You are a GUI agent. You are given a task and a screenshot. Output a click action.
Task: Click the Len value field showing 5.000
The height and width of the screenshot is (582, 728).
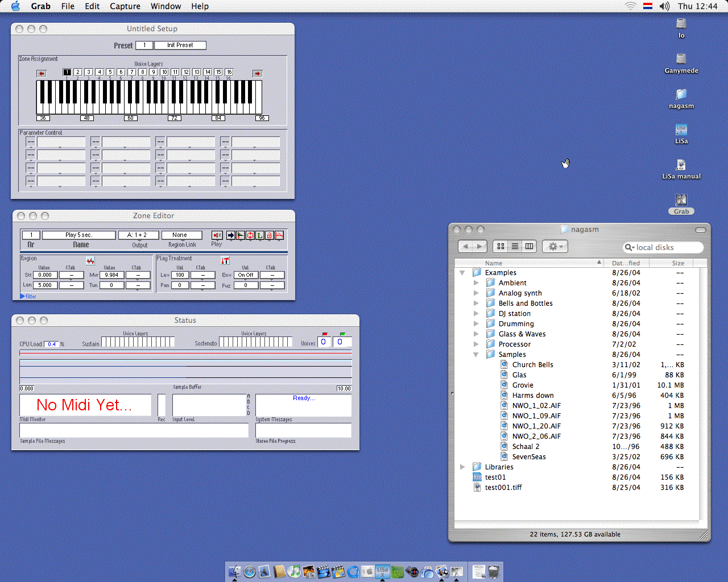pyautogui.click(x=45, y=285)
